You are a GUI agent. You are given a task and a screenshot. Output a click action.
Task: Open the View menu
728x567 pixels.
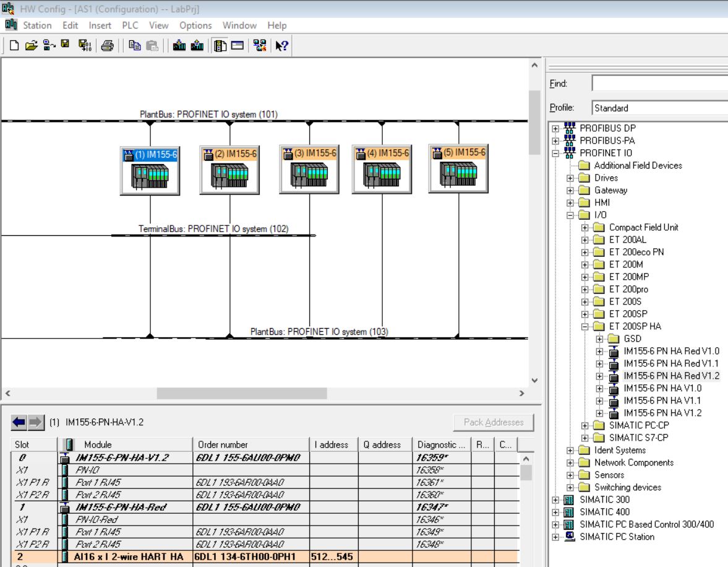click(x=159, y=25)
